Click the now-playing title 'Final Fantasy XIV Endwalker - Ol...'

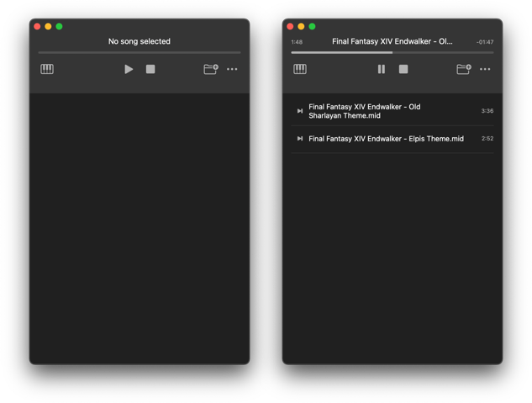tap(392, 41)
